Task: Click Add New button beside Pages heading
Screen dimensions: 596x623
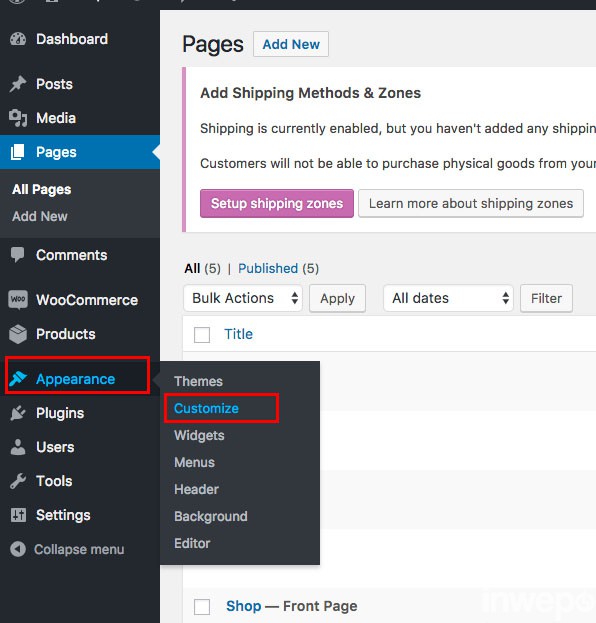Action: 291,44
